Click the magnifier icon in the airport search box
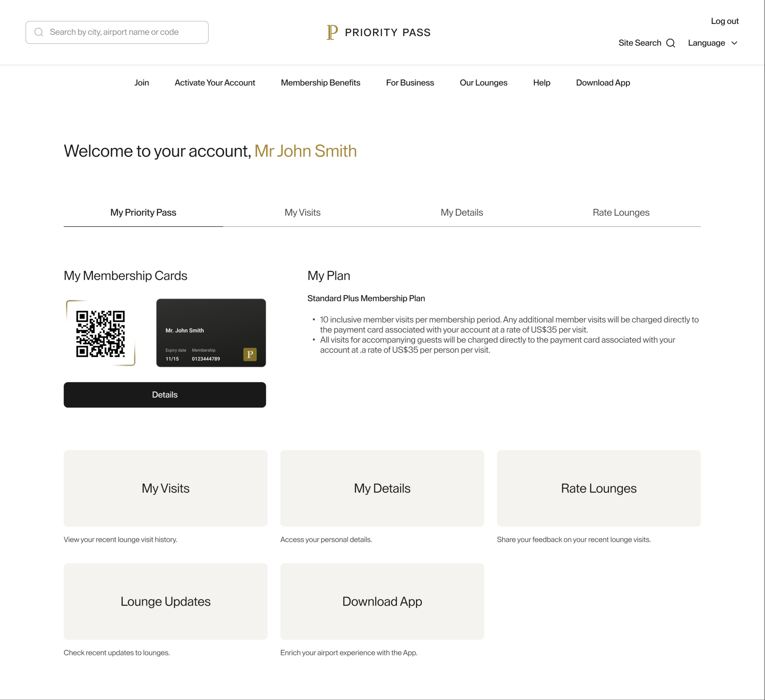 click(39, 32)
